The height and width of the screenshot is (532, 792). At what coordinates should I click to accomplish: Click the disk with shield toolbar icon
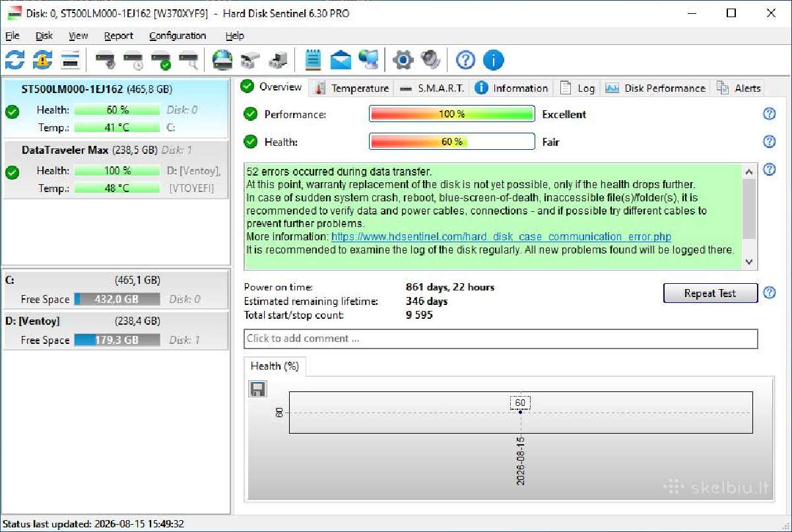[x=106, y=61]
